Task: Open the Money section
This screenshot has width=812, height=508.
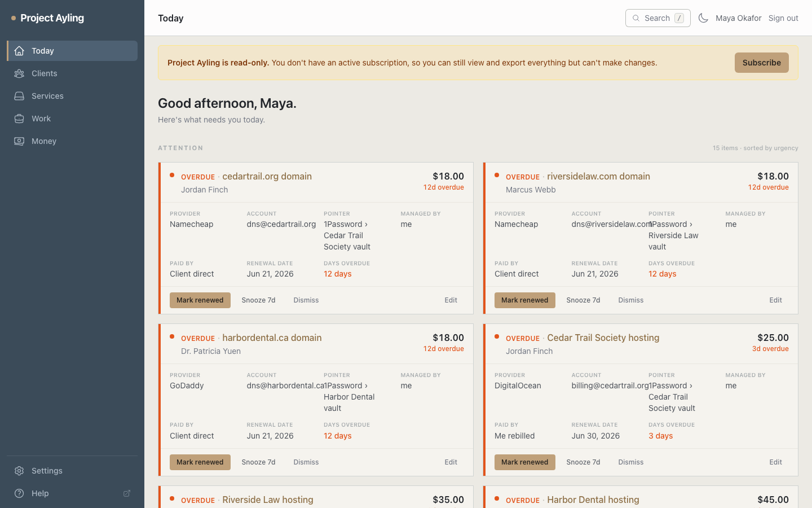Action: coord(72,141)
